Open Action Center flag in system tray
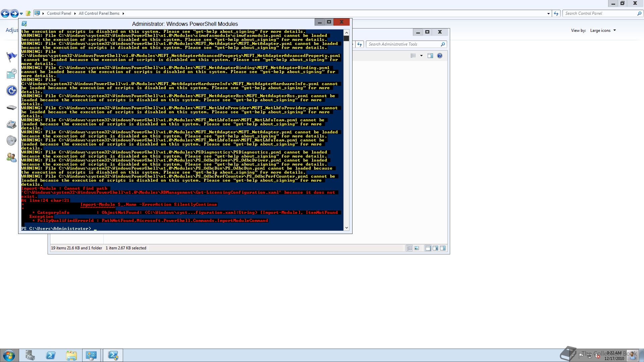 [581, 355]
